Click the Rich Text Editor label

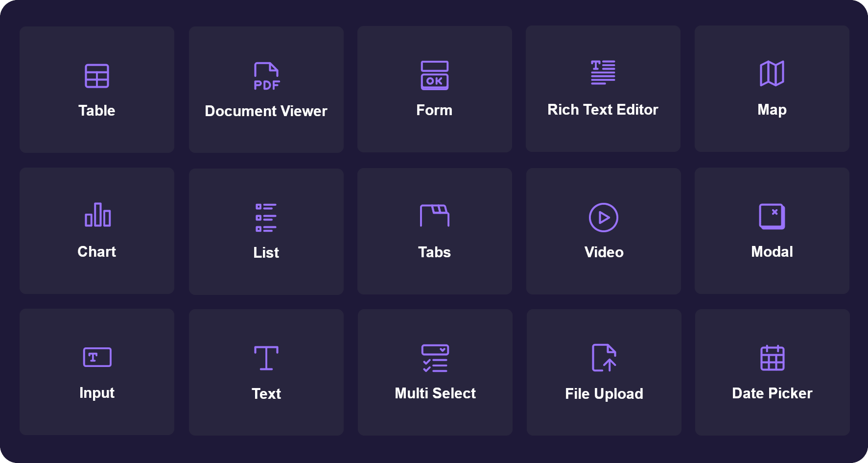tap(603, 110)
